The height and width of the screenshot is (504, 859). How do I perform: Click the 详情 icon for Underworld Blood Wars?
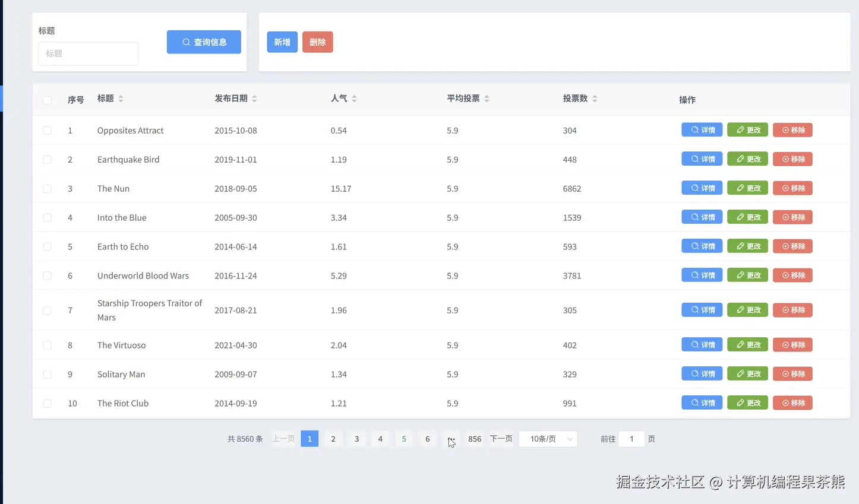click(x=694, y=275)
